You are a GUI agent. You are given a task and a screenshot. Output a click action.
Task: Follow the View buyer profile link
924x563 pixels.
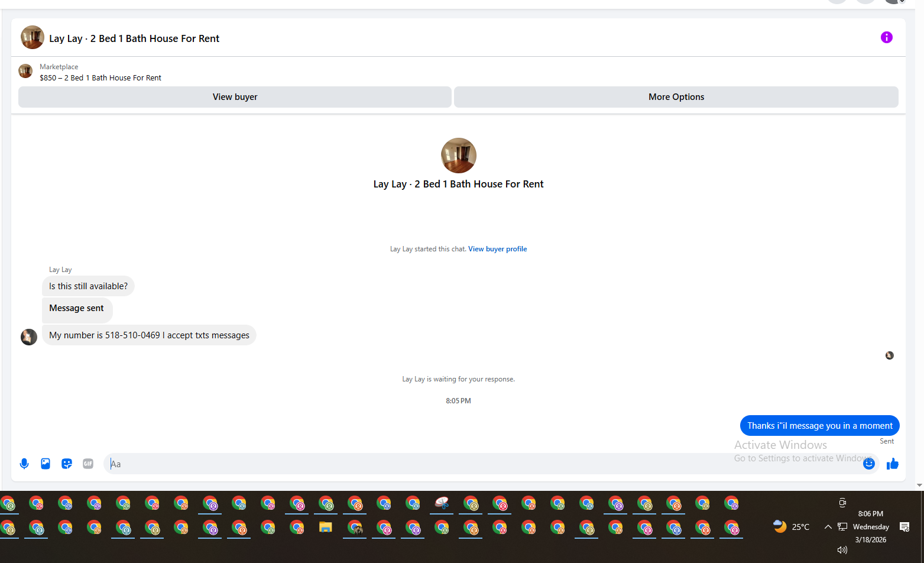(497, 249)
